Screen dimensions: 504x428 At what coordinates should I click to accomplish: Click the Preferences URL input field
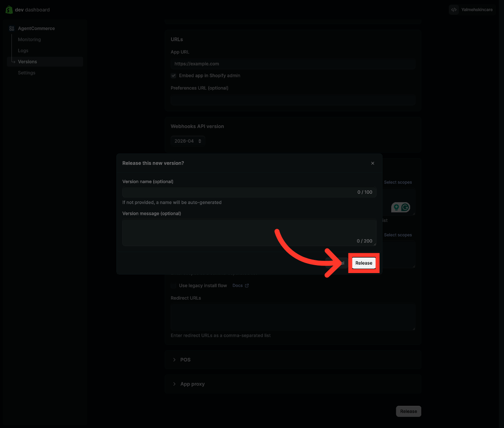(293, 100)
